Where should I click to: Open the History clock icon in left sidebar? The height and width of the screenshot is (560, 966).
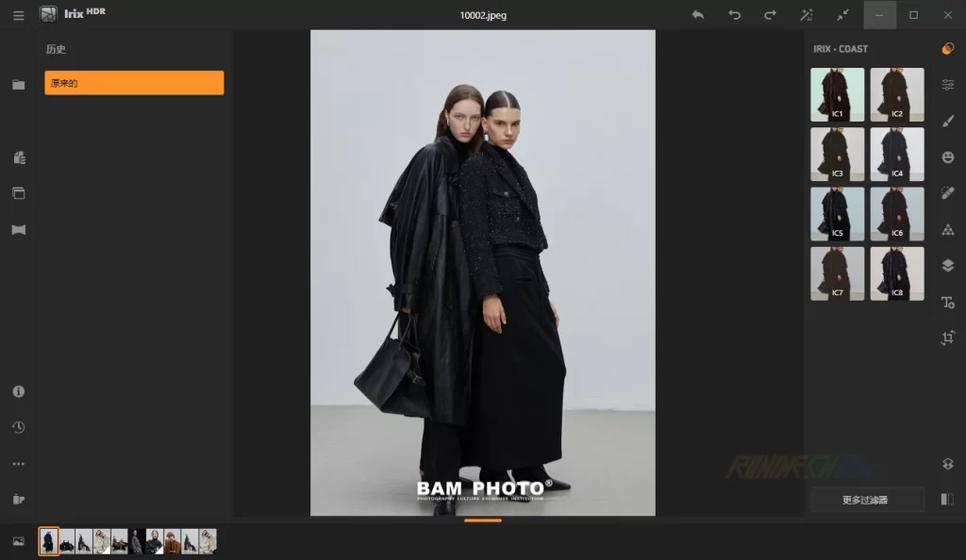(18, 427)
